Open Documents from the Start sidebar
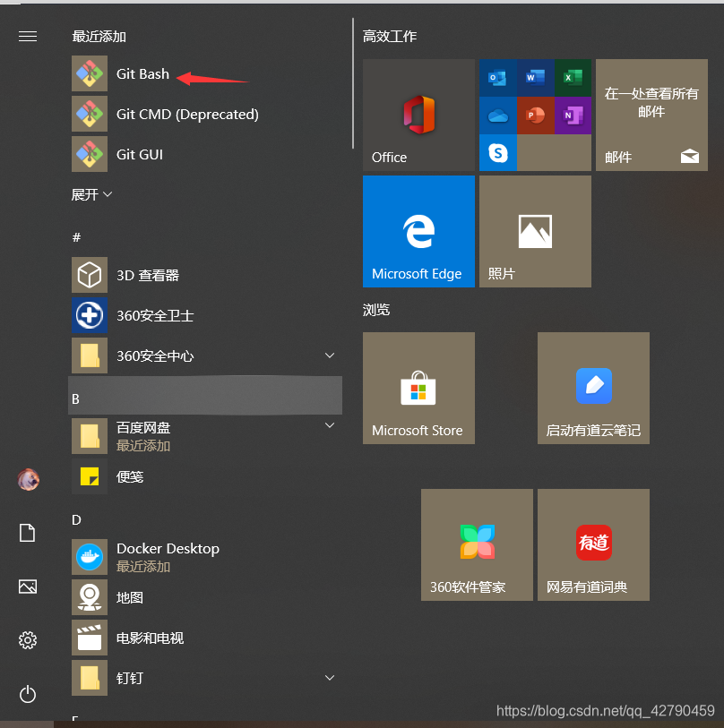Screen dimensions: 724x728 coord(28,533)
